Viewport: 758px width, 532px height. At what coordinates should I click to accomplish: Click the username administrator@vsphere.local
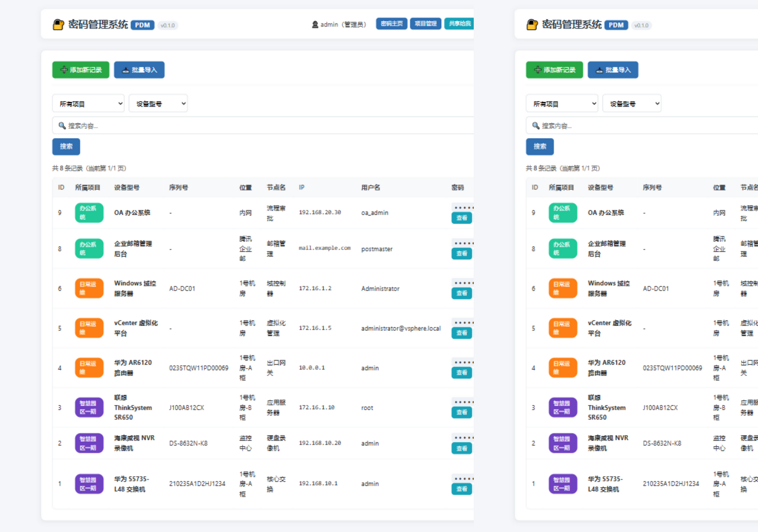[x=401, y=328]
